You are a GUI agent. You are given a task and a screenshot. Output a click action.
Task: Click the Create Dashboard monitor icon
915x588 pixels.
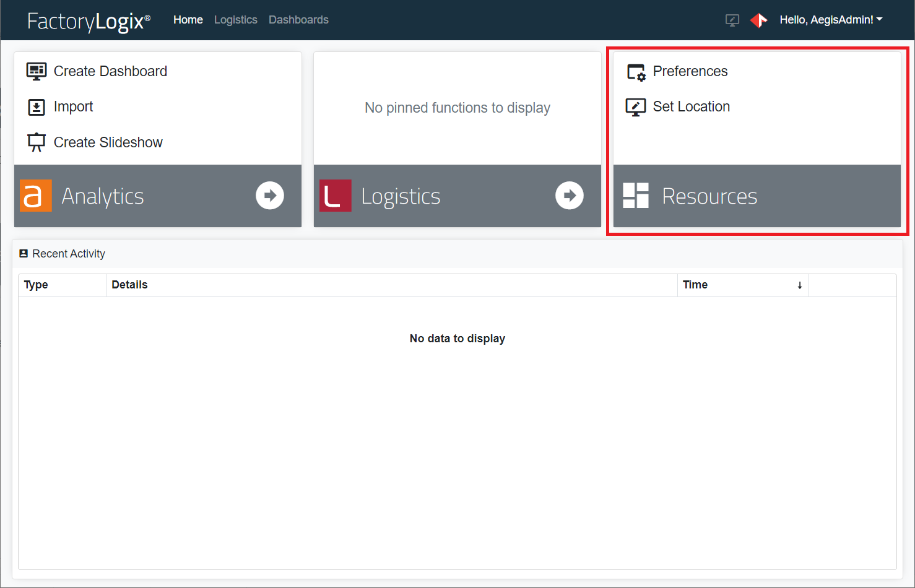[37, 71]
